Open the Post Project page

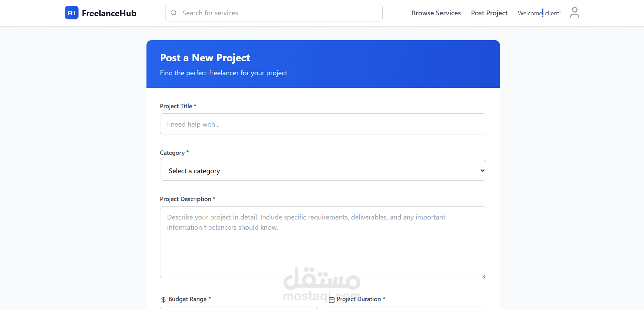click(x=489, y=13)
